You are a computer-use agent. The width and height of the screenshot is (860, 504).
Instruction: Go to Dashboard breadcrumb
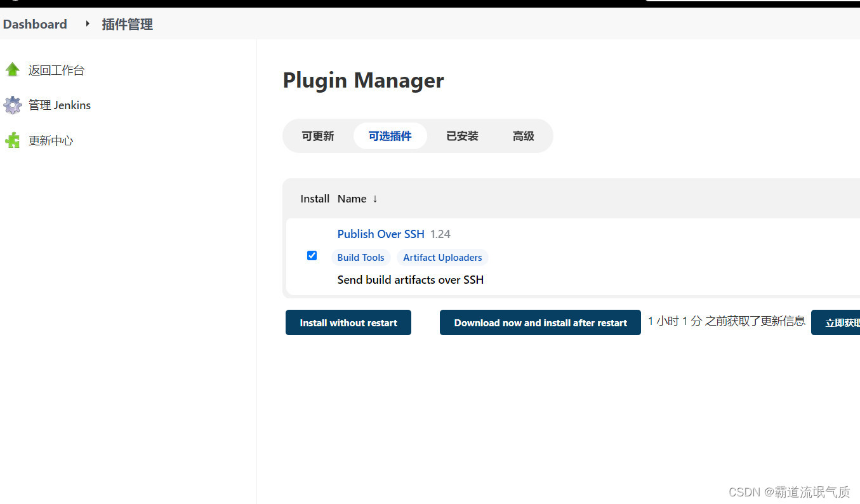35,24
